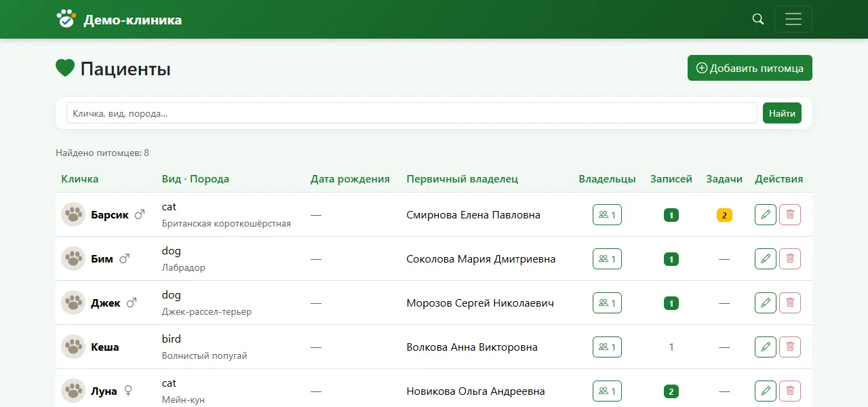Edit the Бим patient record
Screen dimensions: 868x407
[766, 258]
